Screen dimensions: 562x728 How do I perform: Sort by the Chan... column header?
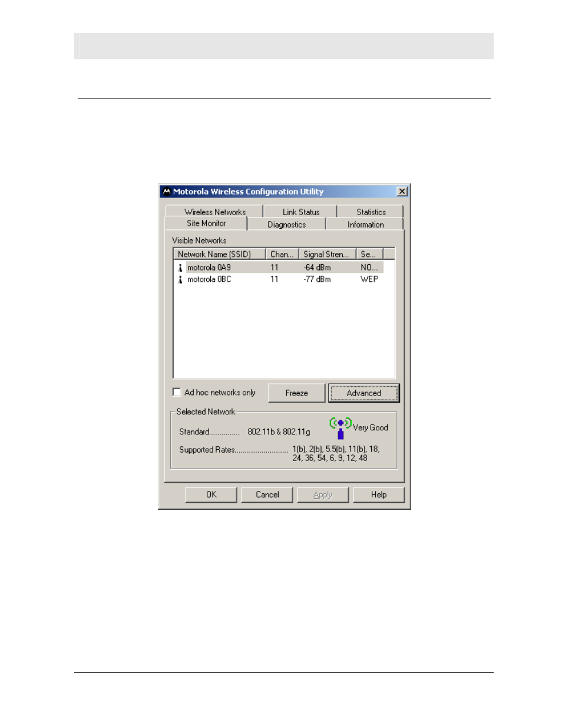[x=282, y=254]
